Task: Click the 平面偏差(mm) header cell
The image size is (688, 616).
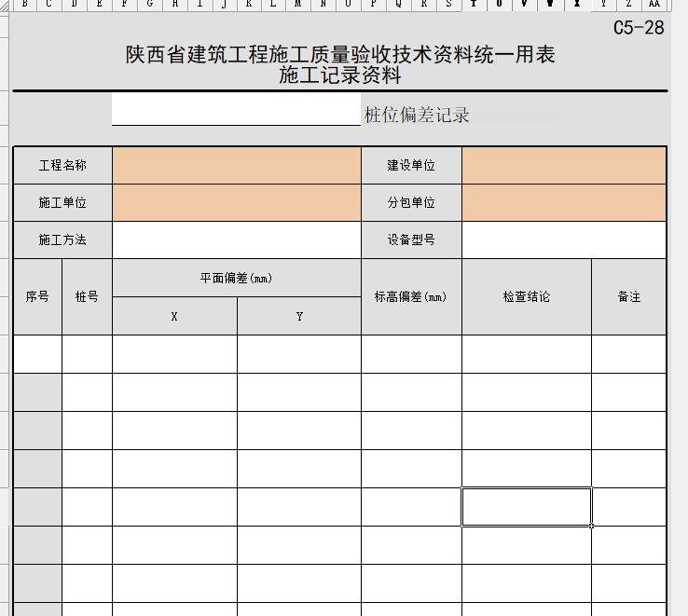Action: point(236,278)
